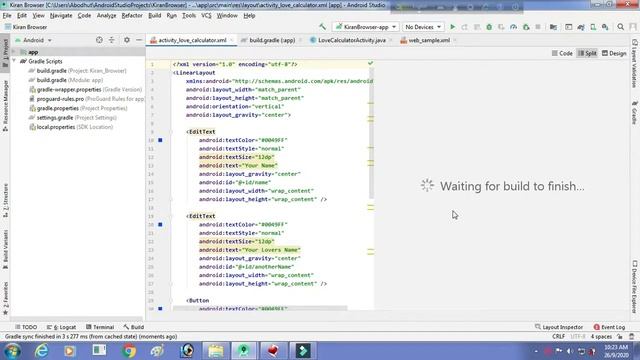The height and width of the screenshot is (360, 640).
Task: Click the green inspection checkmark in the editor
Action: coord(370,63)
